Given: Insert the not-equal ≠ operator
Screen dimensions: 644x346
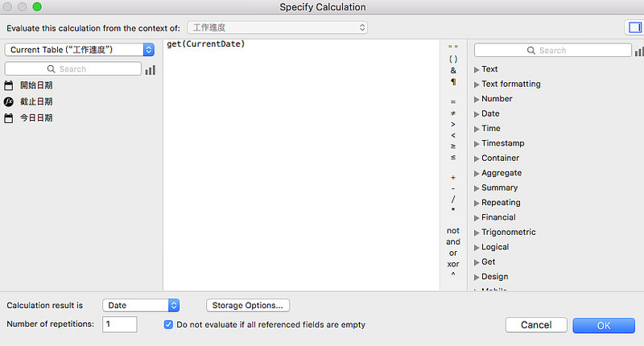Looking at the screenshot, I should 453,113.
